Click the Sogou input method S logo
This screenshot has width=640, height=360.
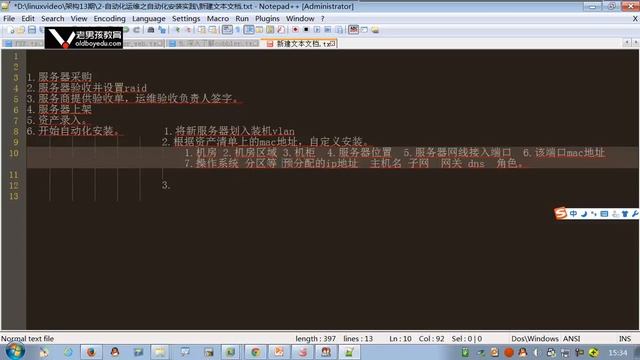click(560, 213)
